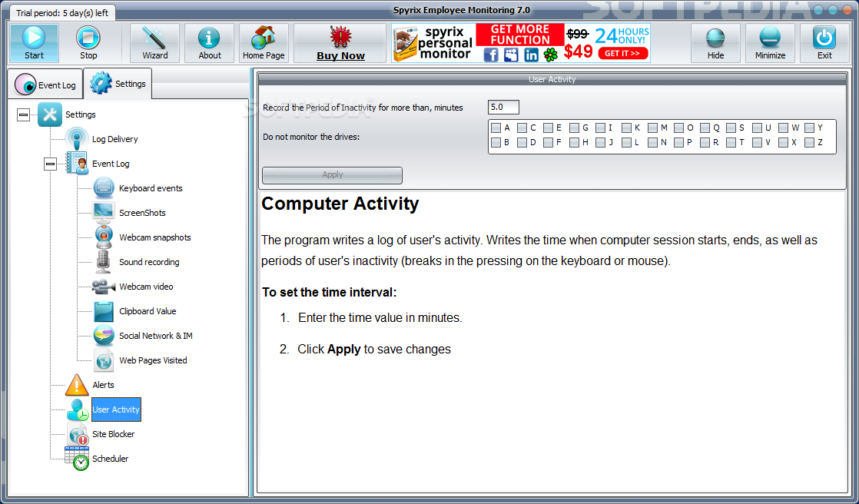This screenshot has width=859, height=504.
Task: Open the About information icon
Action: pyautogui.click(x=209, y=38)
